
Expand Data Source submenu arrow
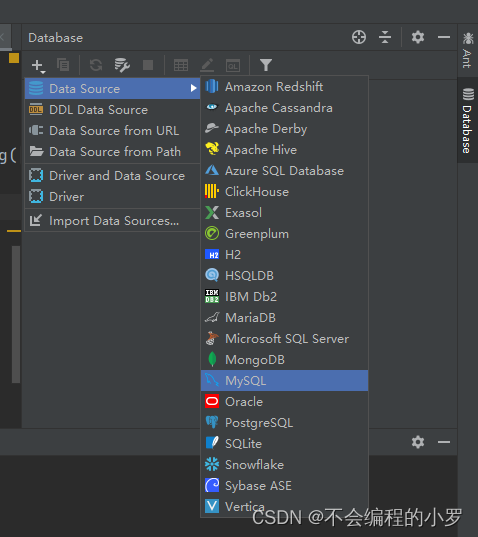(x=193, y=88)
